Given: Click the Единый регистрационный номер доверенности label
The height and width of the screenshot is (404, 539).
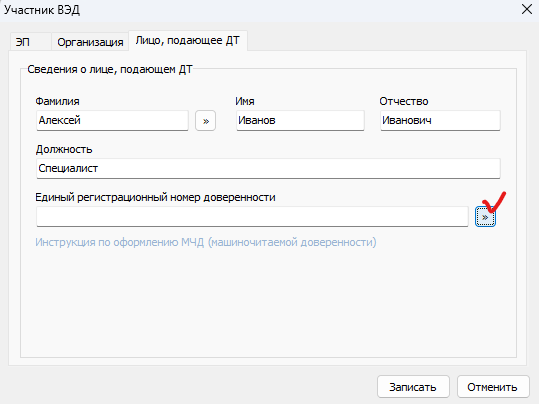Looking at the screenshot, I should coord(155,197).
